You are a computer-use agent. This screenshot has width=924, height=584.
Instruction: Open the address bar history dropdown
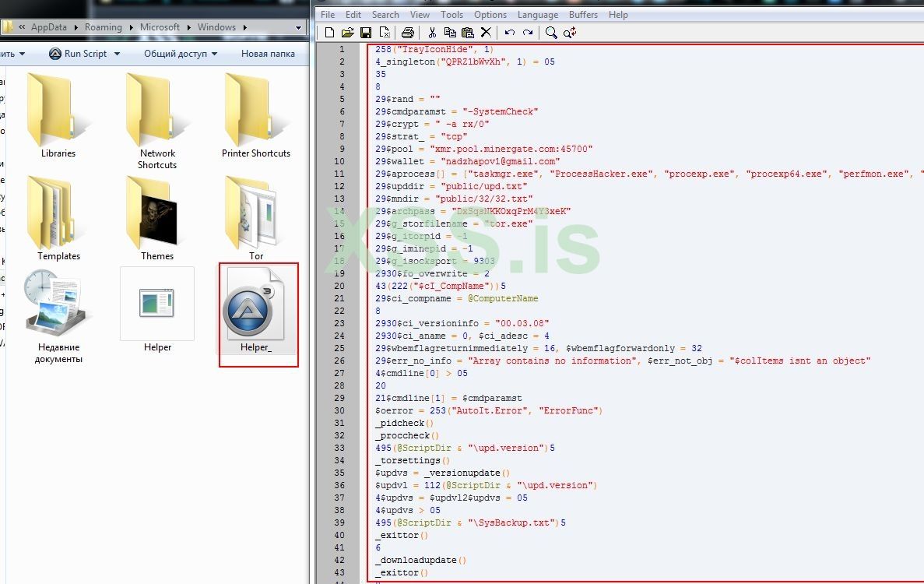(298, 27)
